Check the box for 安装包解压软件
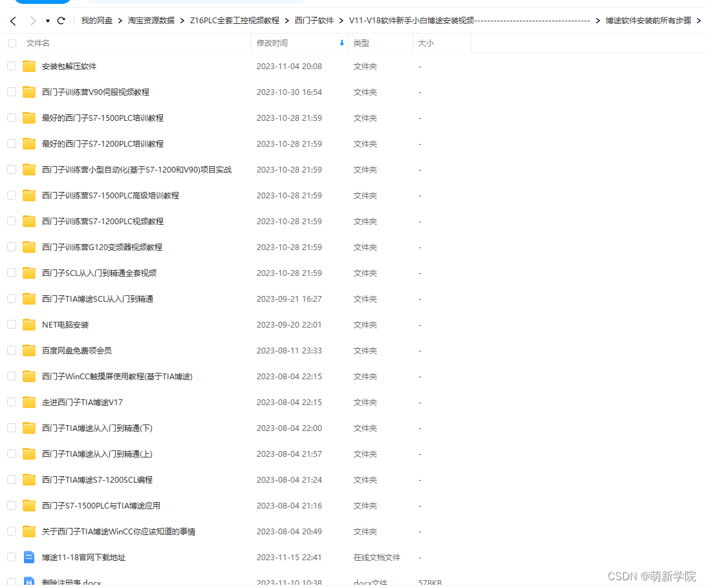Image resolution: width=706 pixels, height=588 pixels. pos(12,66)
